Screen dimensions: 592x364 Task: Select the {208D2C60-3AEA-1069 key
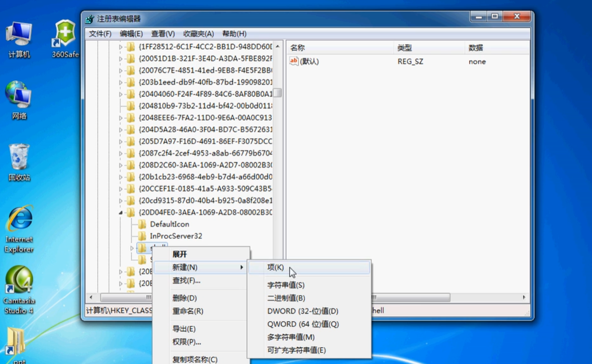(x=206, y=165)
